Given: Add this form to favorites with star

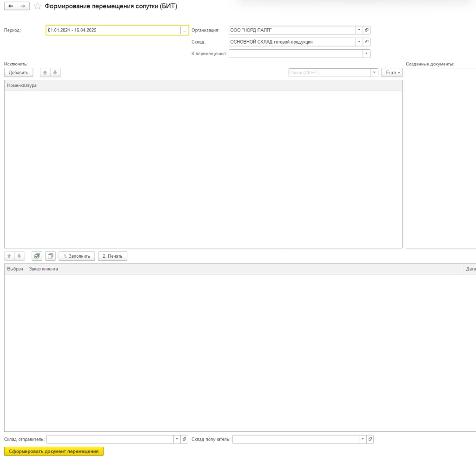Looking at the screenshot, I should pos(37,7).
